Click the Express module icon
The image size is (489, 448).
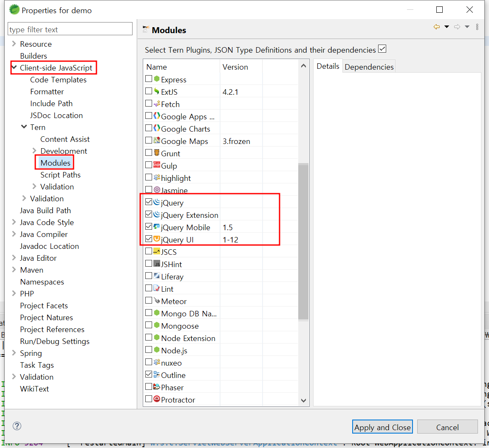pos(157,79)
